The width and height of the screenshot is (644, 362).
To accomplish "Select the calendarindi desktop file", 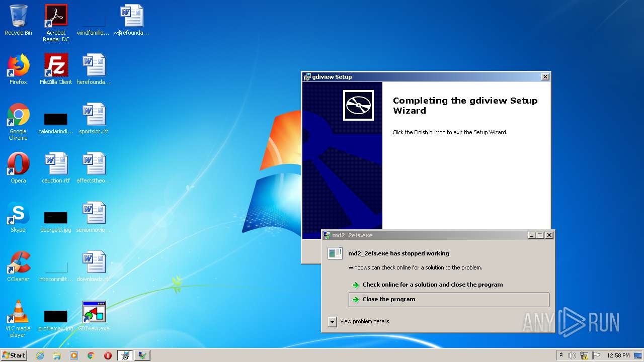I will [56, 123].
